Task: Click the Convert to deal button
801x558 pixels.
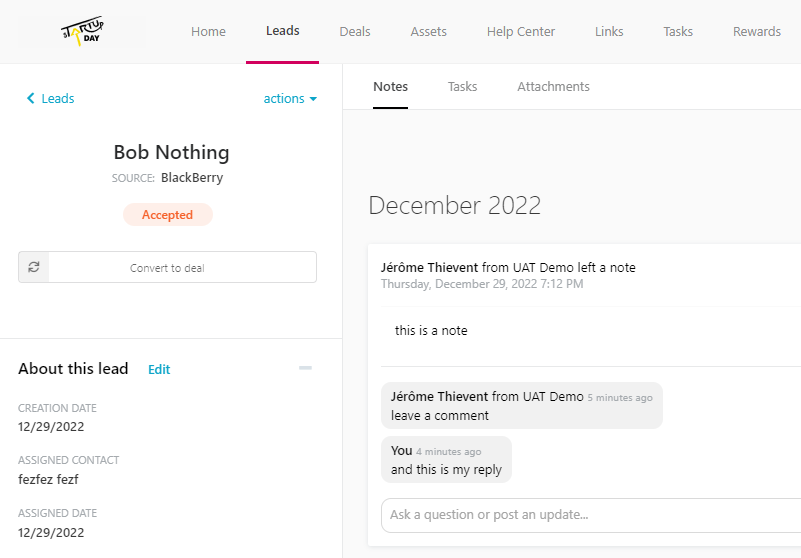Action: point(182,267)
